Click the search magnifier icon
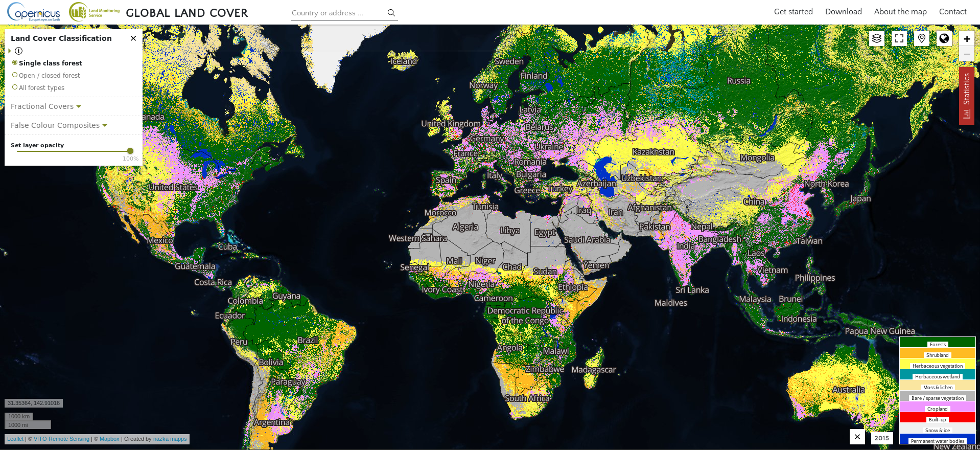 point(391,13)
